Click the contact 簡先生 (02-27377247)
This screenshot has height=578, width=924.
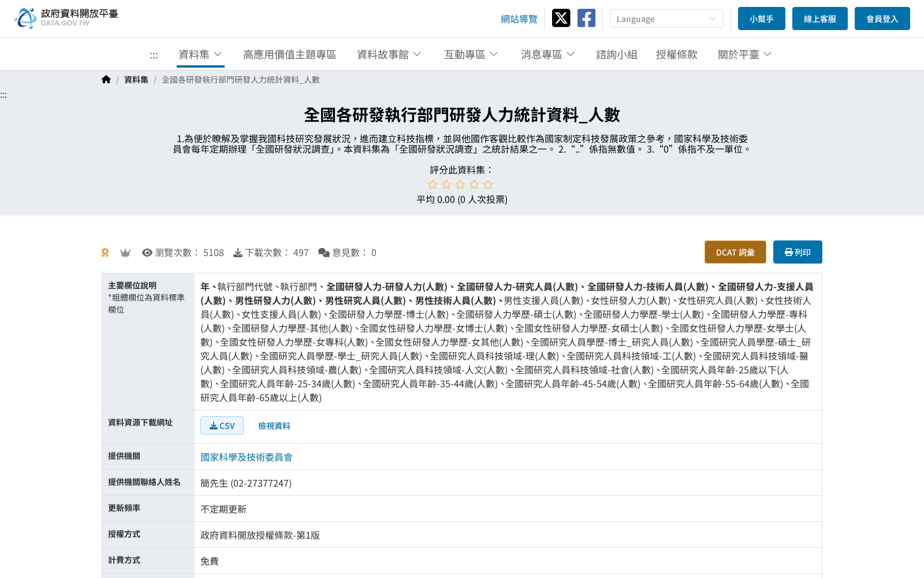[246, 483]
